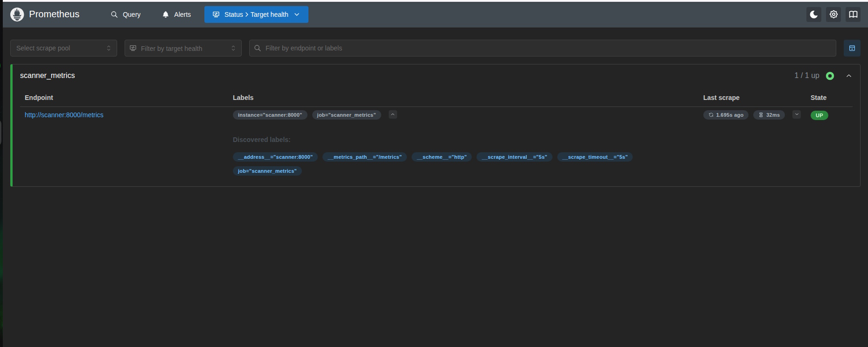Open the Status > Target health menu
868x347 pixels.
[x=256, y=14]
